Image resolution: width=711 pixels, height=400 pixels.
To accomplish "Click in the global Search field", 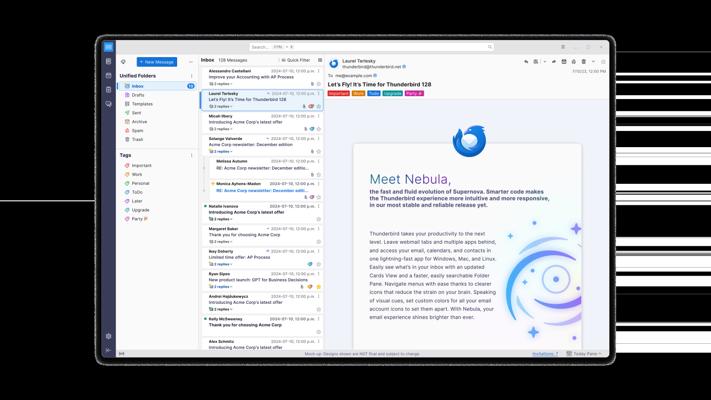I will (371, 47).
